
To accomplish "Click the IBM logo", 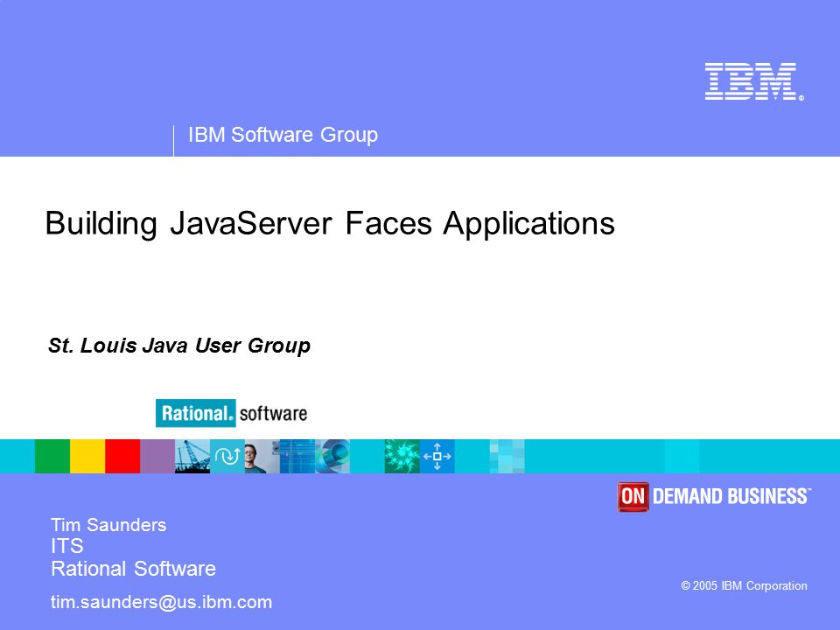I will tap(753, 81).
